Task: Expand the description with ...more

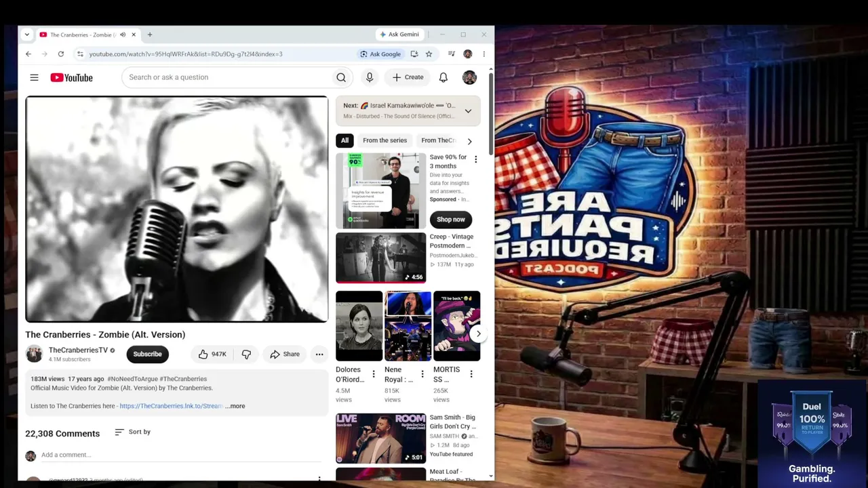Action: (x=235, y=406)
